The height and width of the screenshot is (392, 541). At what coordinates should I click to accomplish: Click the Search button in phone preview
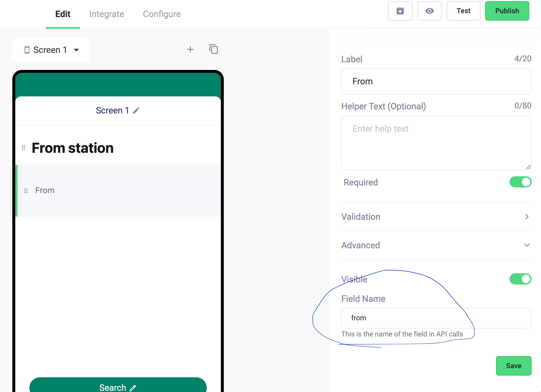(x=118, y=385)
